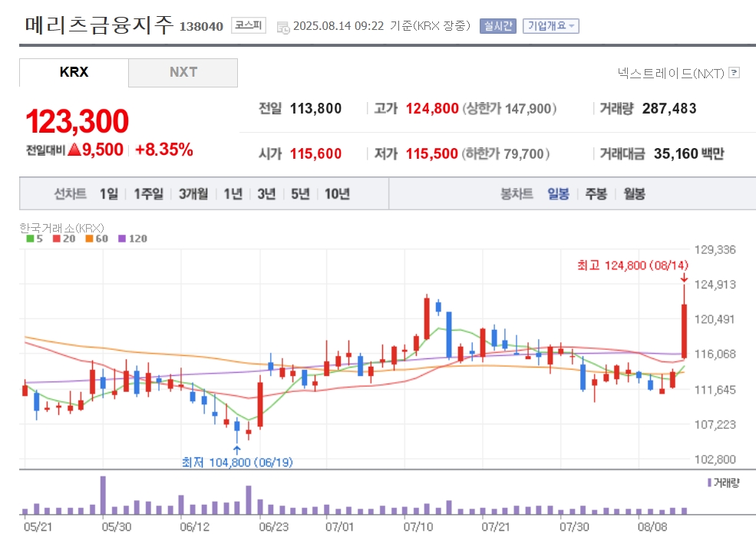Viewport: 756px width, 547px height.
Task: Open the 기업개요 dropdown
Action: pyautogui.click(x=551, y=26)
